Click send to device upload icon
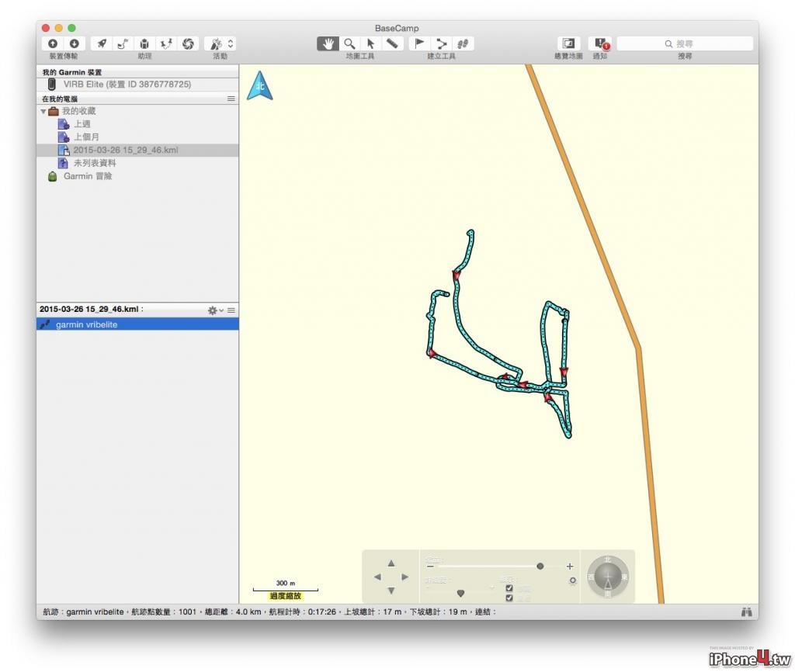 (x=53, y=44)
